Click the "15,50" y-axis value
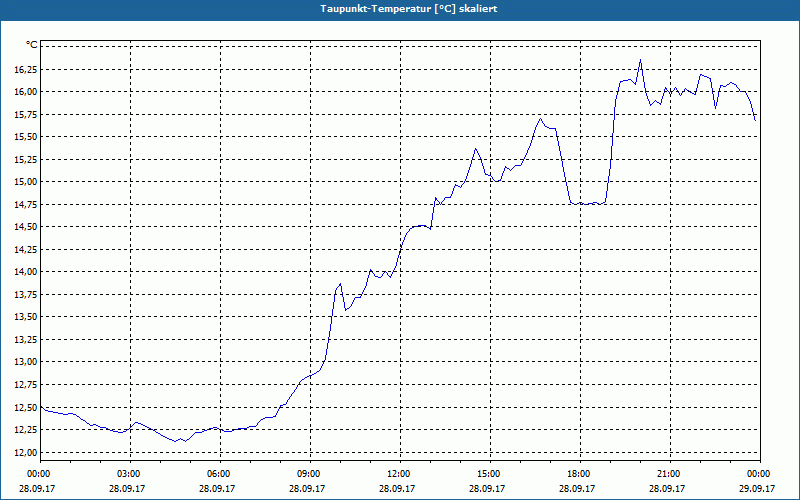 coord(26,136)
